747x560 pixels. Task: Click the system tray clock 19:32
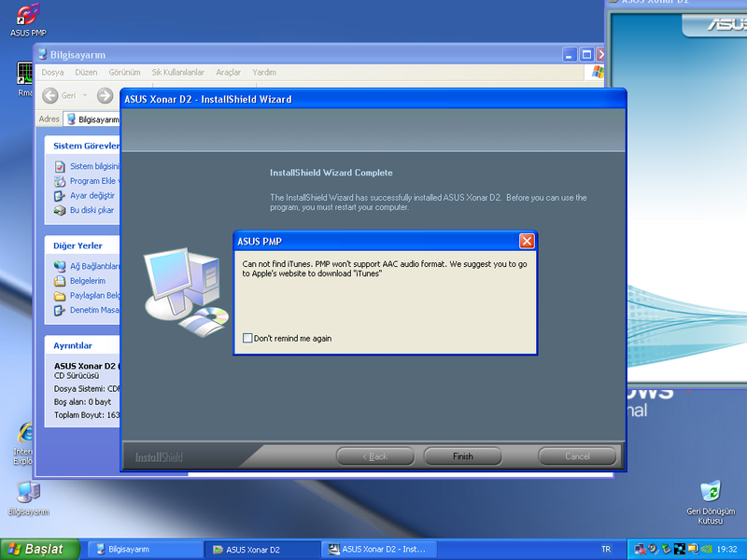tap(726, 550)
